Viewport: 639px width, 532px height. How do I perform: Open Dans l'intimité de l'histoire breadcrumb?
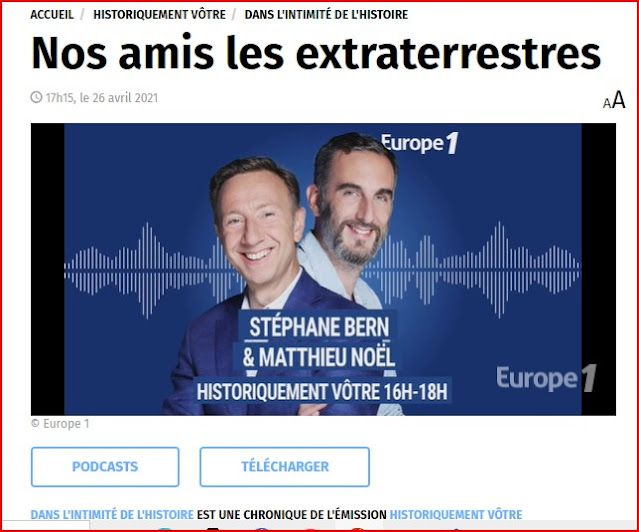click(326, 15)
